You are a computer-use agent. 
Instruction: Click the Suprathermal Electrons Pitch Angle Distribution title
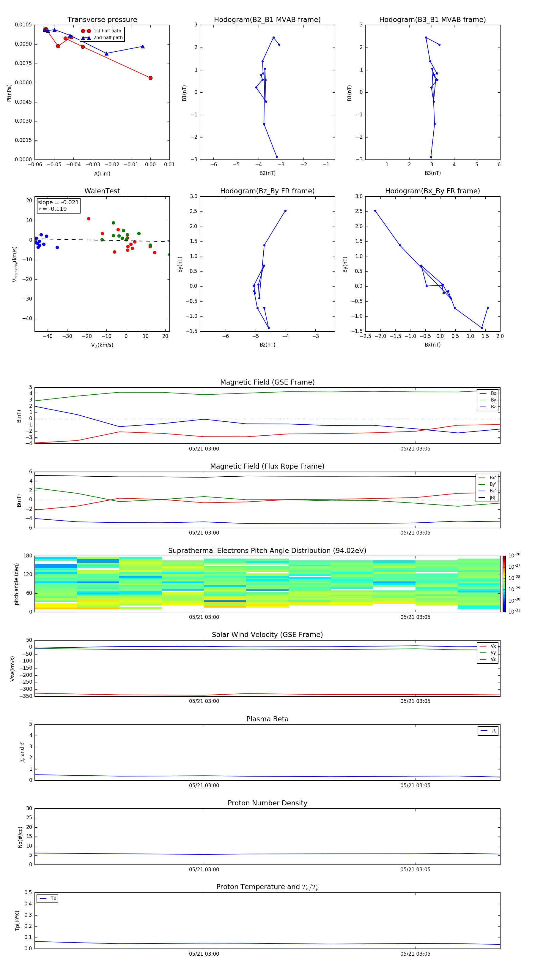[x=267, y=551]
